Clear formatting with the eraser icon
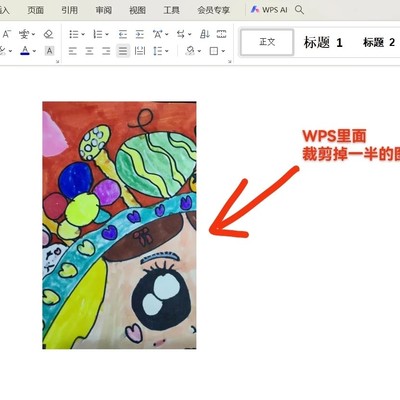Image resolution: width=400 pixels, height=400 pixels. tap(48, 34)
